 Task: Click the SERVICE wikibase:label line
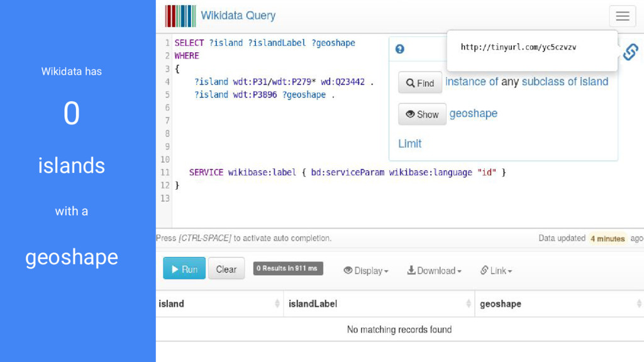pos(347,172)
